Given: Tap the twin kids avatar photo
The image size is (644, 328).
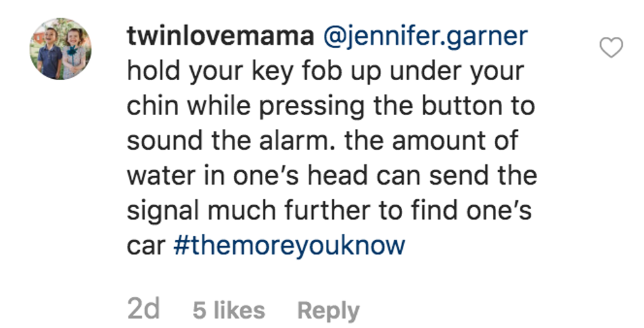Looking at the screenshot, I should [x=61, y=49].
